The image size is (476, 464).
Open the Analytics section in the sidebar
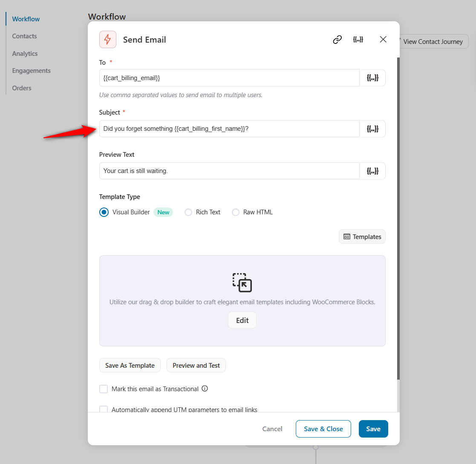click(x=24, y=53)
